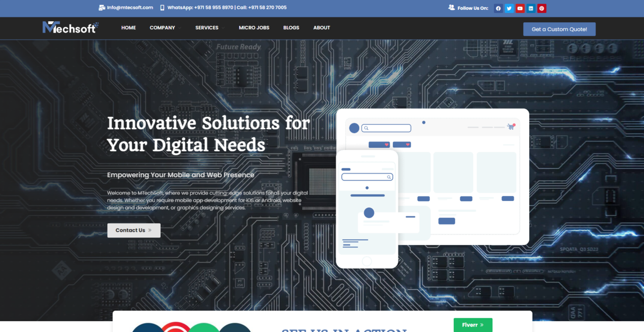Click the desktop mockup search field

click(386, 128)
